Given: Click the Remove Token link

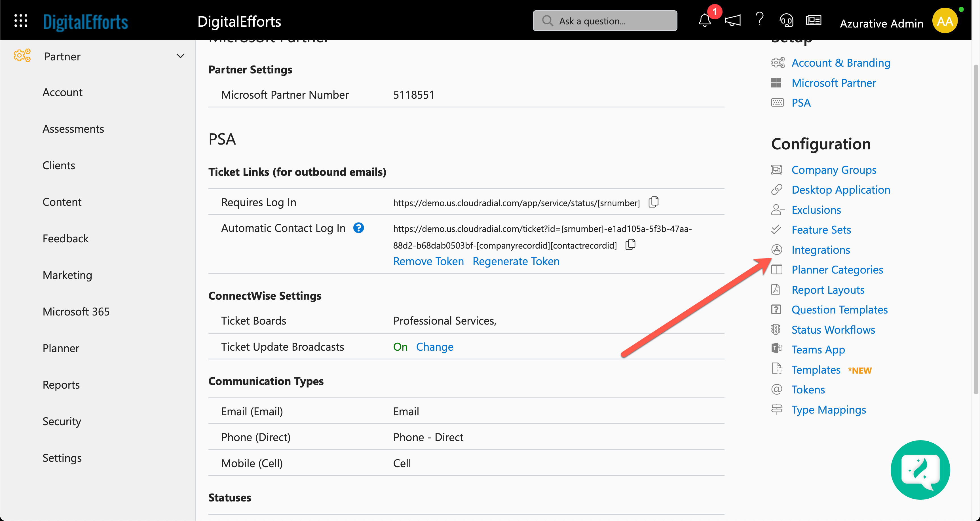Looking at the screenshot, I should tap(428, 261).
